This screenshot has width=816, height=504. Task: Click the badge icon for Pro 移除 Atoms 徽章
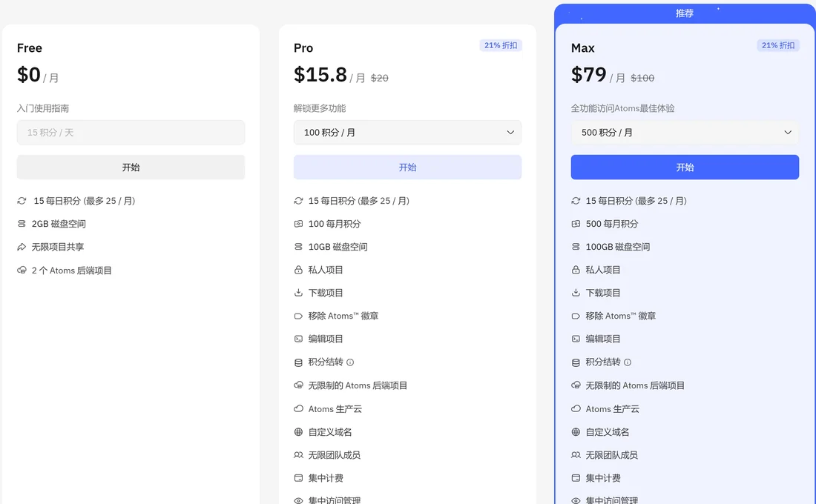(x=298, y=316)
